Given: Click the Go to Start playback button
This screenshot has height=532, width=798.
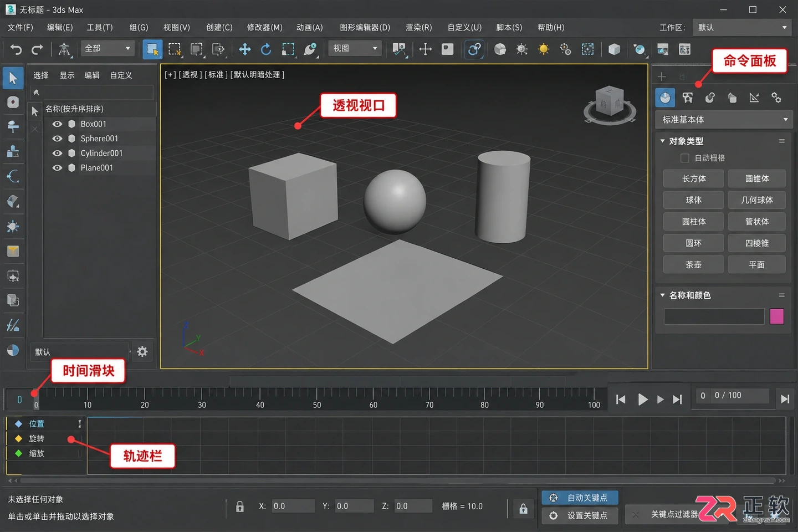Looking at the screenshot, I should tap(621, 399).
